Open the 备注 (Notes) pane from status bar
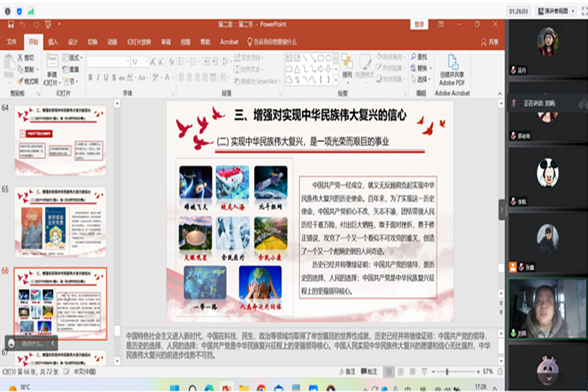588x392 pixels. coord(348,372)
